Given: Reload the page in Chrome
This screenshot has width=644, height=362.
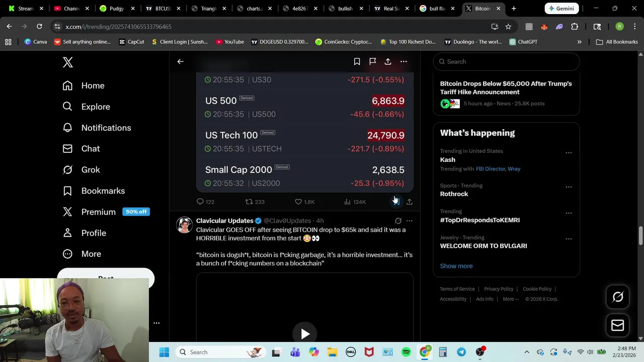Looking at the screenshot, I should click(x=39, y=27).
